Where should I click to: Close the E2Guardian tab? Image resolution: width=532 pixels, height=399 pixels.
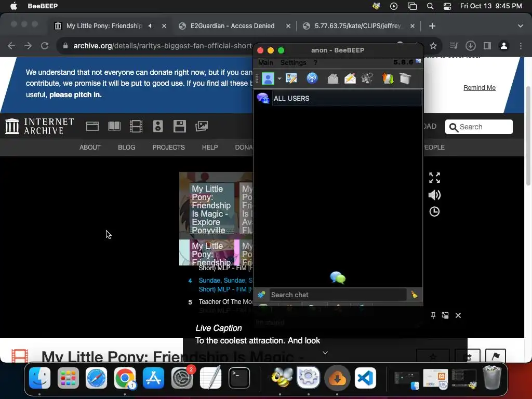coord(288,26)
